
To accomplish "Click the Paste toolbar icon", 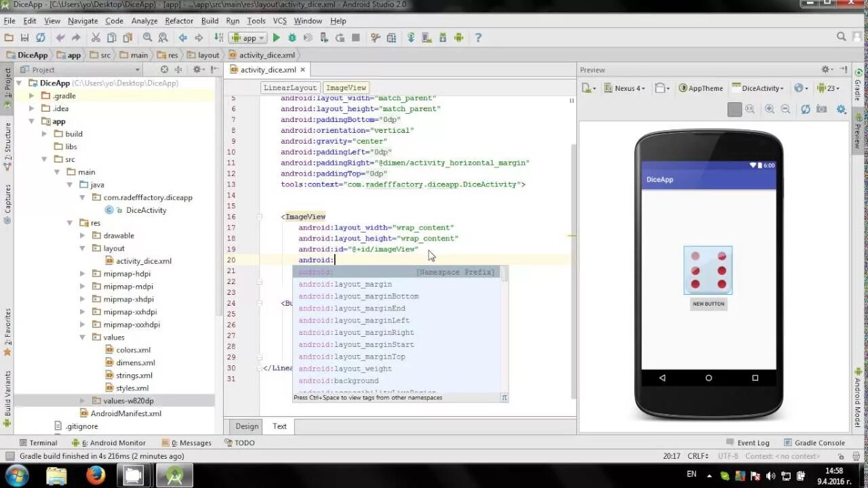I will click(x=127, y=38).
